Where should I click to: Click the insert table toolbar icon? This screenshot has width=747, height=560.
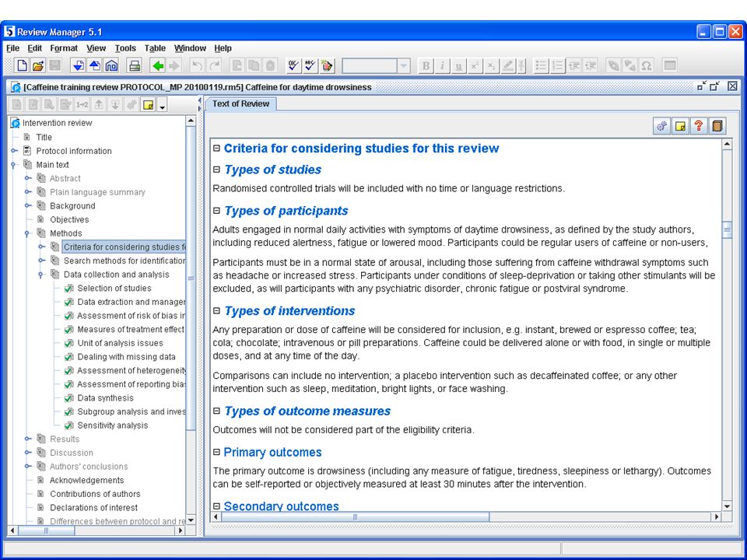(x=670, y=65)
